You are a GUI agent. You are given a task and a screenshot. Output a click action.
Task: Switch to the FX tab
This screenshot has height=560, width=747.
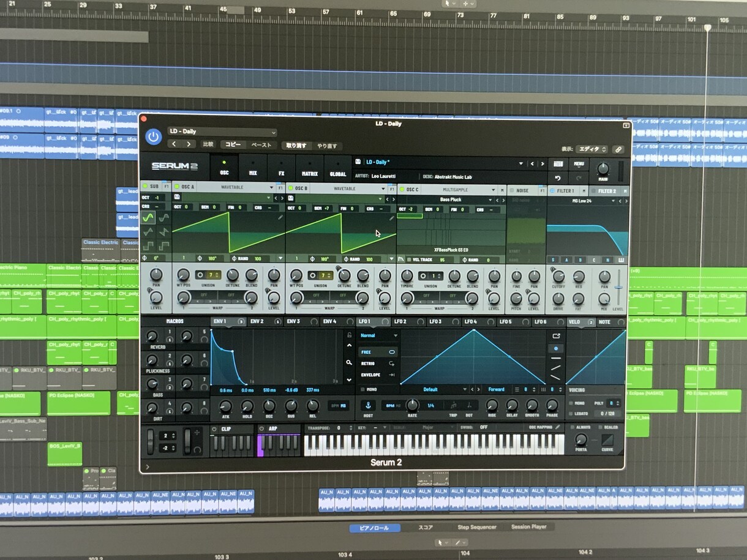(x=281, y=168)
